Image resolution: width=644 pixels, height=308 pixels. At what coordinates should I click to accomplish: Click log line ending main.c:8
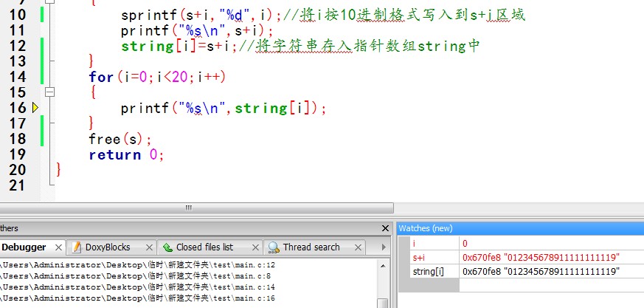coord(136,276)
